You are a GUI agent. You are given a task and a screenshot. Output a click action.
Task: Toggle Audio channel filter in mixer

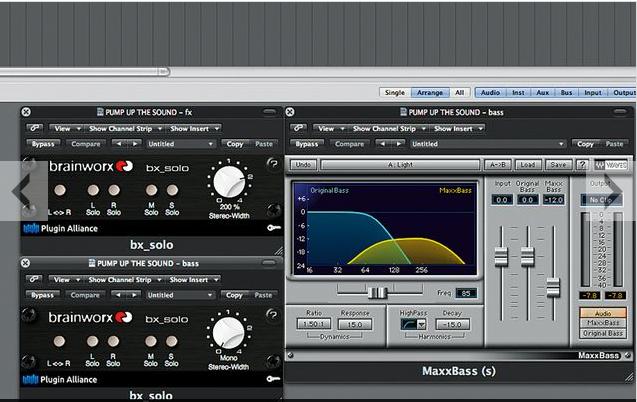[490, 93]
